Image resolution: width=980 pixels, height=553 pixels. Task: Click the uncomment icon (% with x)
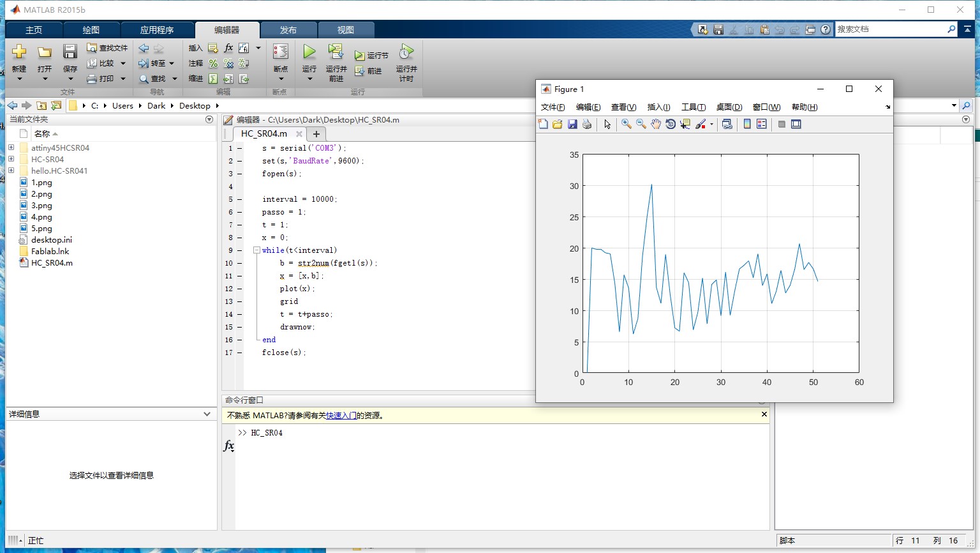click(228, 63)
